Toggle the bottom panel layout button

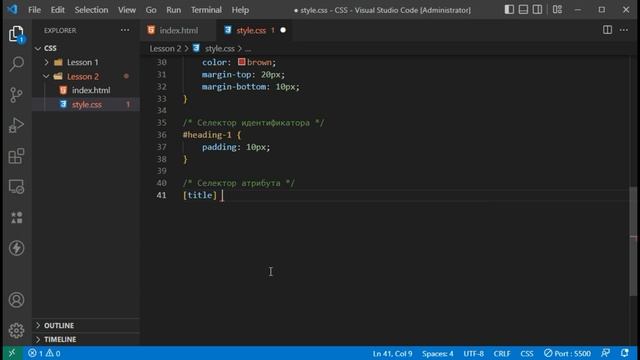click(x=523, y=9)
